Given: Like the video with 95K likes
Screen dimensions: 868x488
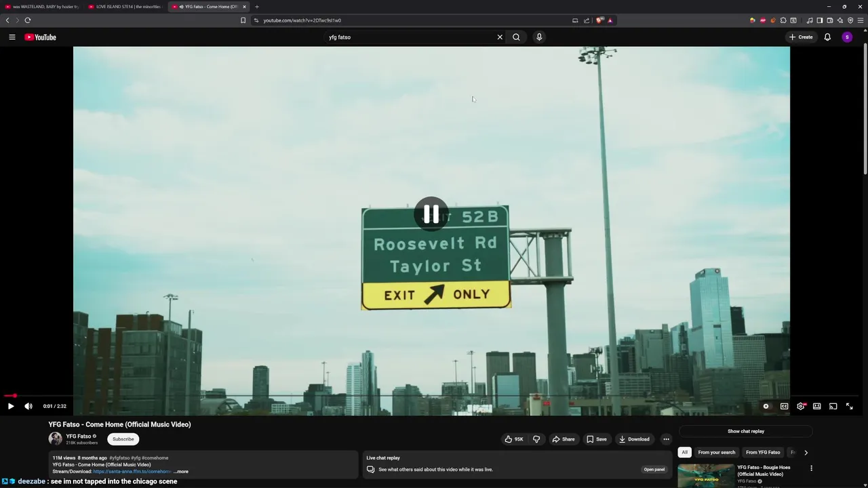Looking at the screenshot, I should pyautogui.click(x=514, y=439).
